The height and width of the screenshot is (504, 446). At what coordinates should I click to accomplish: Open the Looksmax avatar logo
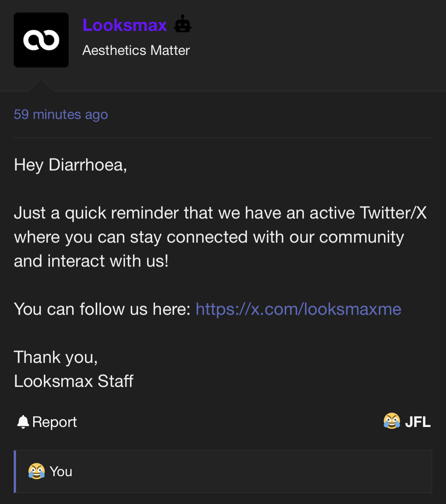[x=41, y=40]
